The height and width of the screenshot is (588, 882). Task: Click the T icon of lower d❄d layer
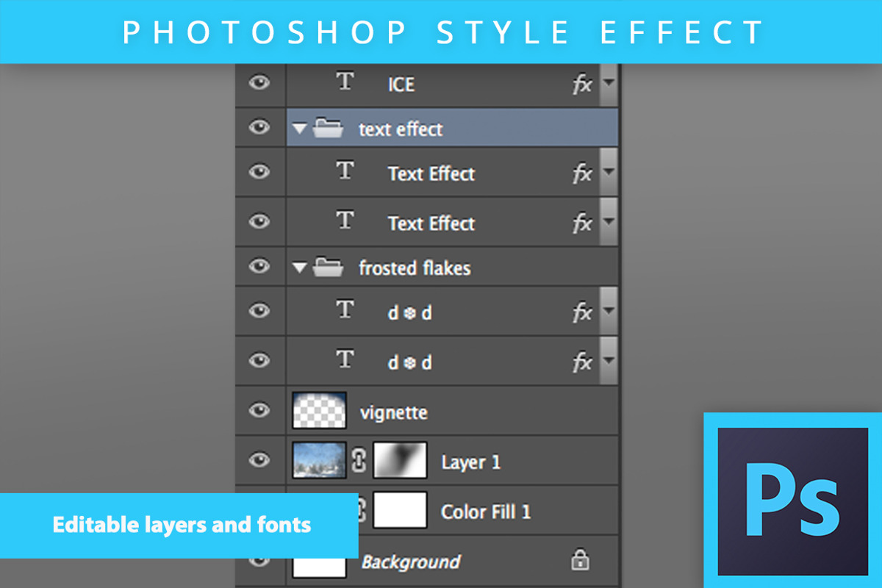coord(345,359)
